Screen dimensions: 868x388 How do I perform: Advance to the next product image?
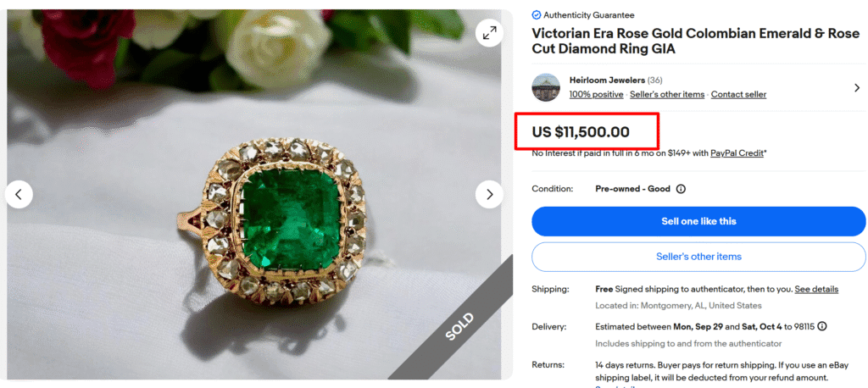click(x=489, y=194)
